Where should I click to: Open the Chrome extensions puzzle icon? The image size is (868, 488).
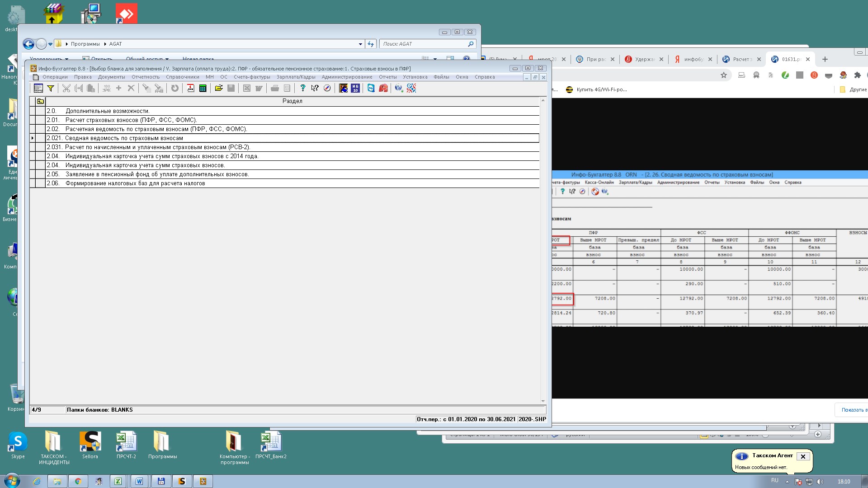(x=858, y=75)
